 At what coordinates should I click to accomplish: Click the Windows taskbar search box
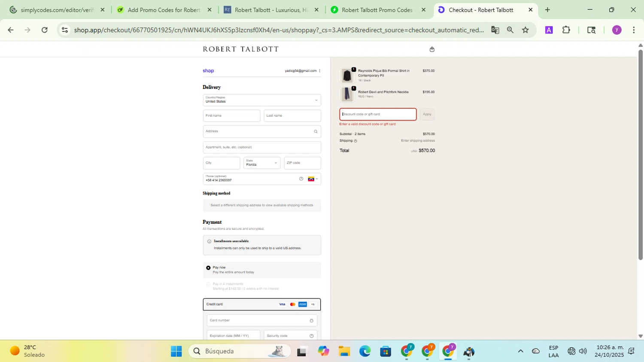click(x=240, y=351)
